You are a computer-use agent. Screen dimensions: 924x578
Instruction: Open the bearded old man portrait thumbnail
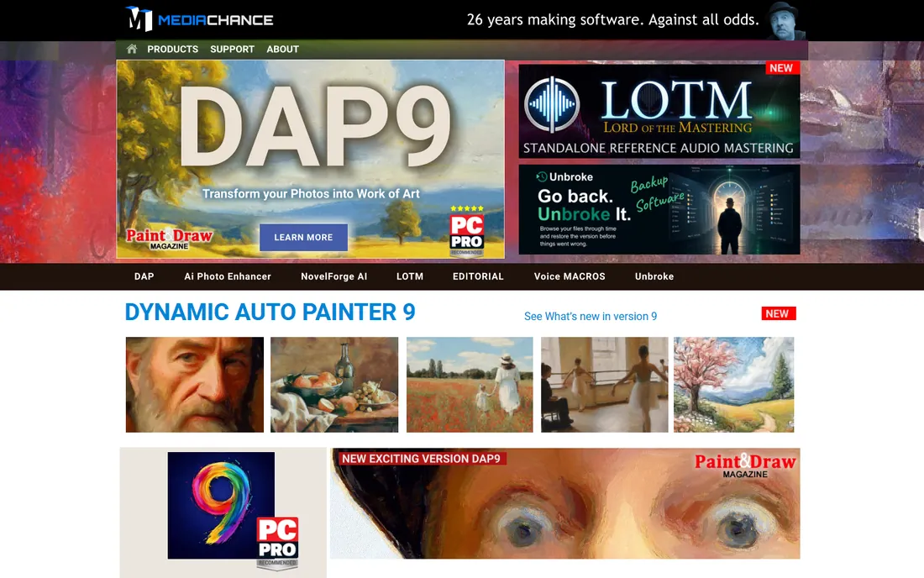click(x=195, y=384)
